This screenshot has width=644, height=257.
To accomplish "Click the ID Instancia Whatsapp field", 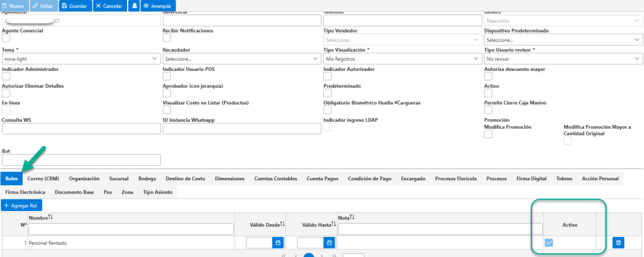I will point(241,129).
